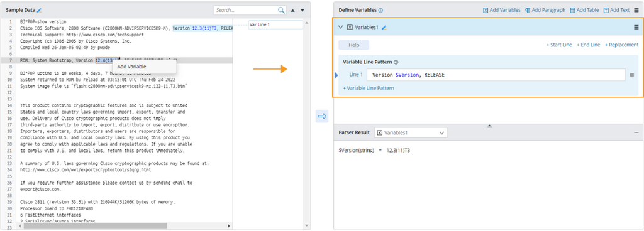
Task: Select Add Variable from the context menu
Action: (x=131, y=67)
